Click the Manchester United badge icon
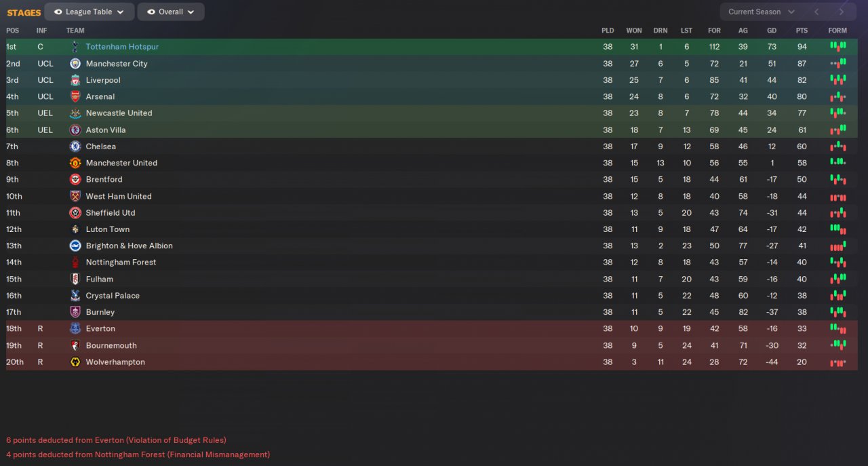Screen dimensions: 868x466 point(75,163)
